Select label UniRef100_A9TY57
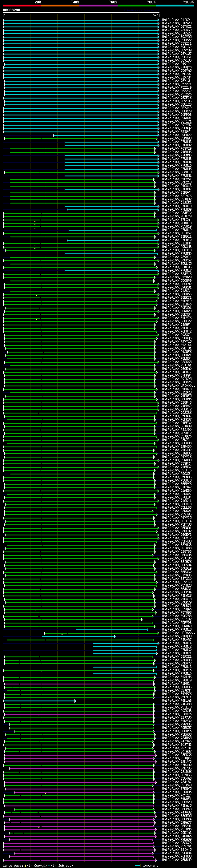197x868 pixels. (176, 125)
